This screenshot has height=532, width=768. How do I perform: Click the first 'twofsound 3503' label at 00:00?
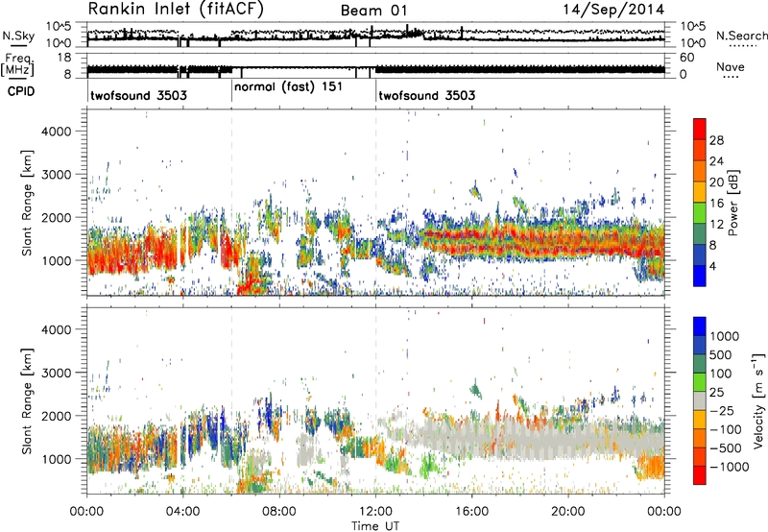pos(138,95)
